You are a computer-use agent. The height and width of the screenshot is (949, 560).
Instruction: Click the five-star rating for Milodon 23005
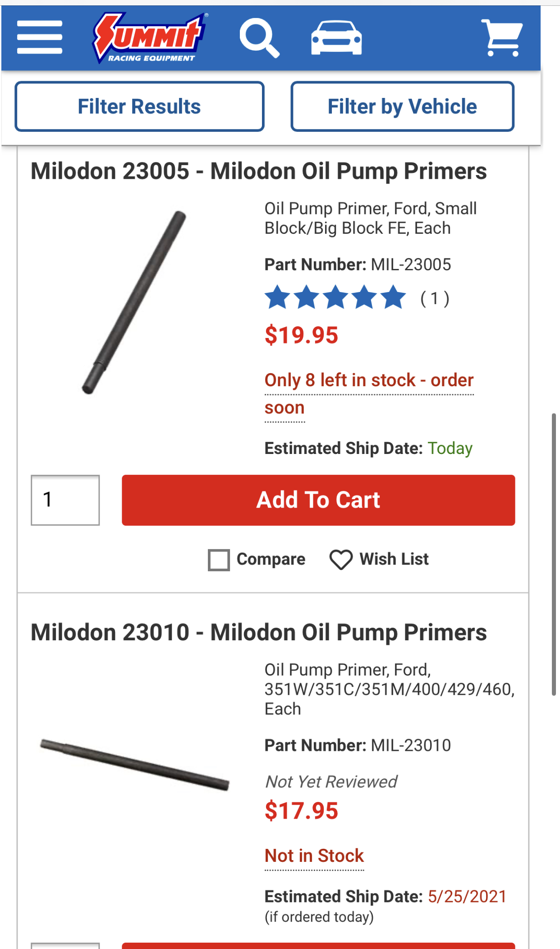click(x=335, y=298)
